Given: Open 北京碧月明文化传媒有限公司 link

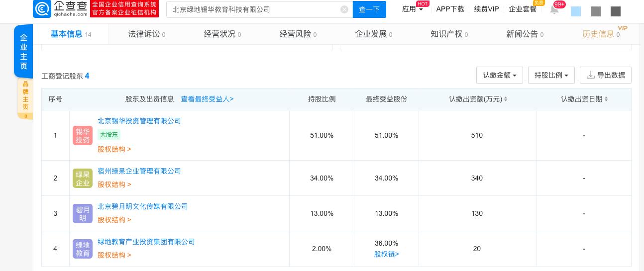Looking at the screenshot, I should point(143,206).
